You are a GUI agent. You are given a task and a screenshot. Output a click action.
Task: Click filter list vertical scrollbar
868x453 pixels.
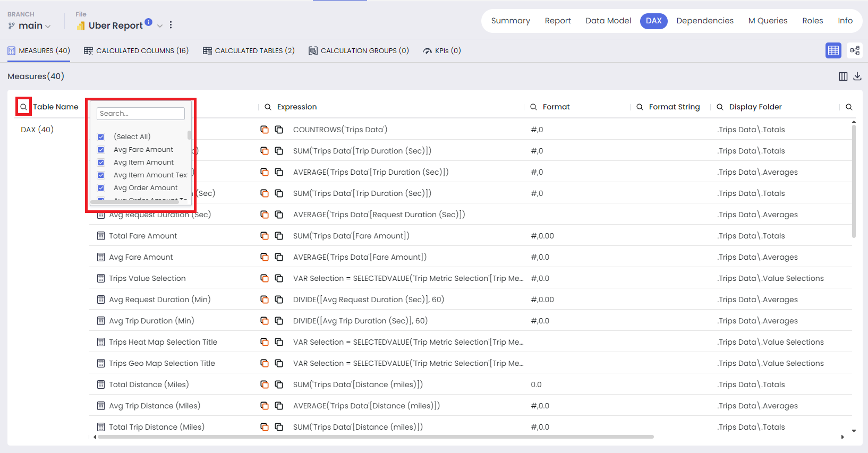pos(189,135)
